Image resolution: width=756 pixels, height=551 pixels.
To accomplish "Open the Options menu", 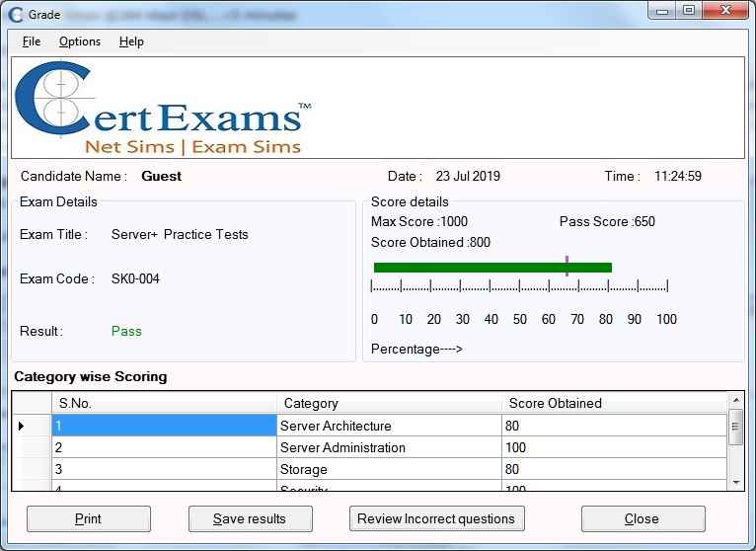I will [80, 41].
